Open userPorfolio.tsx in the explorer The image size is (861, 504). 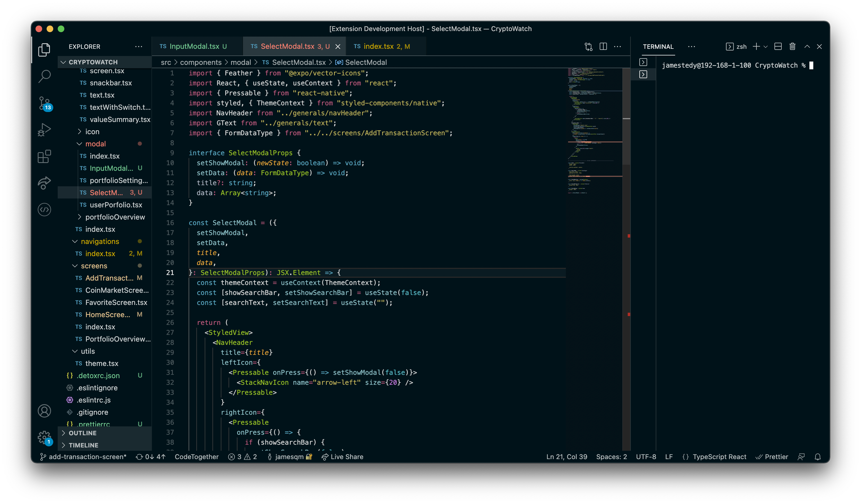point(105,205)
